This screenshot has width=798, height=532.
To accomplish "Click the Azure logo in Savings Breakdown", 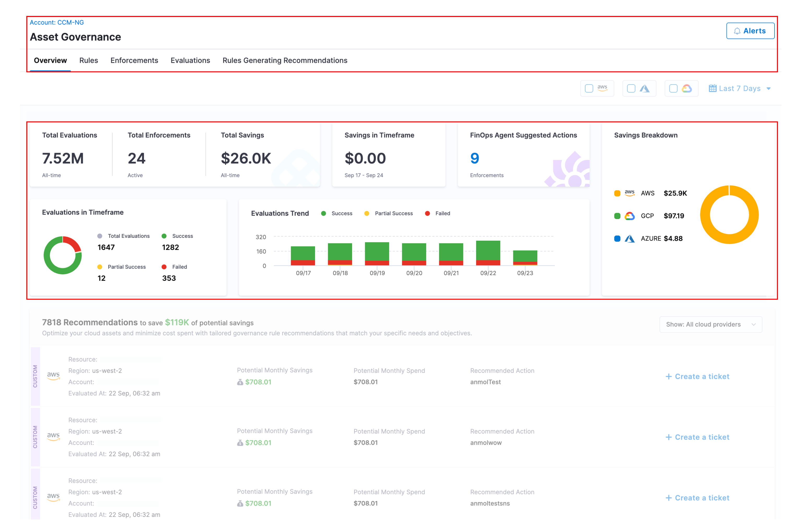I will pos(629,239).
